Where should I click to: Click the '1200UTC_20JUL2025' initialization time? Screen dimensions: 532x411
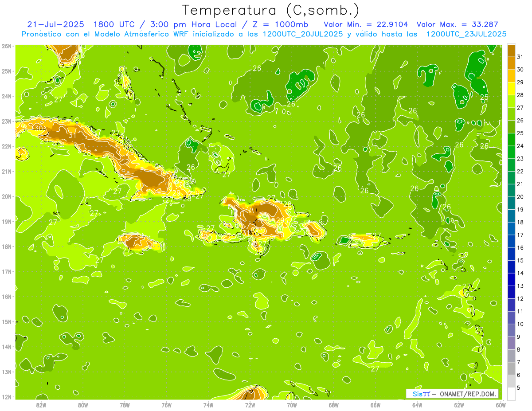pos(303,34)
